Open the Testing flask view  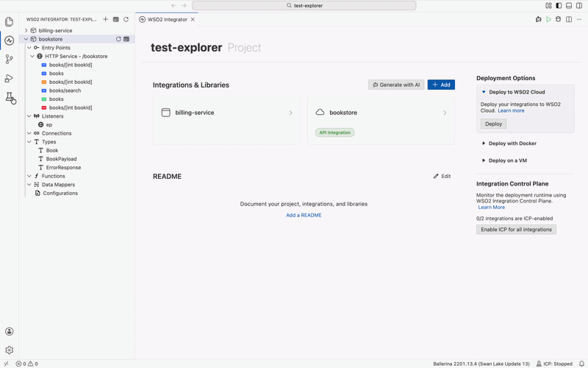pos(10,97)
